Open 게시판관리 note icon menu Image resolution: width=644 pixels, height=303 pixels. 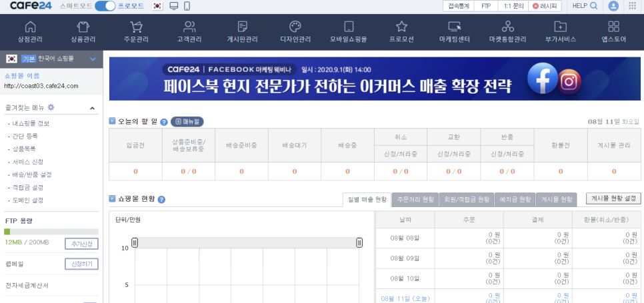(x=242, y=33)
